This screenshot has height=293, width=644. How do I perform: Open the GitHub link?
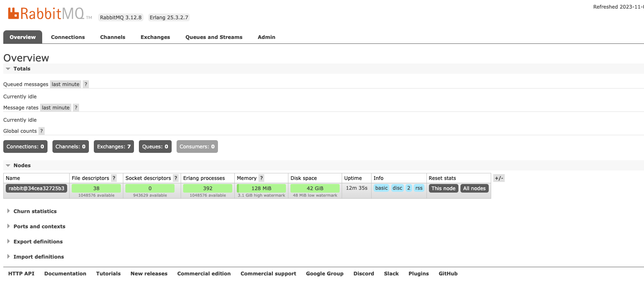point(448,274)
